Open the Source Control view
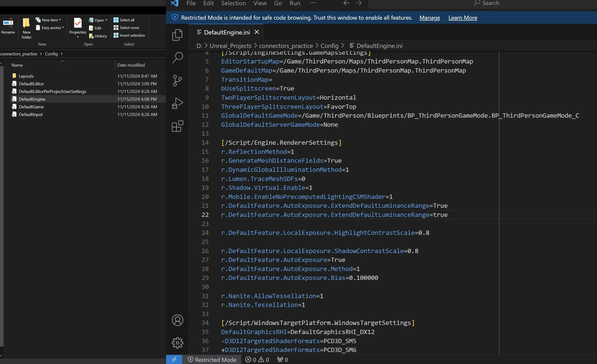597x364 pixels. click(x=177, y=81)
